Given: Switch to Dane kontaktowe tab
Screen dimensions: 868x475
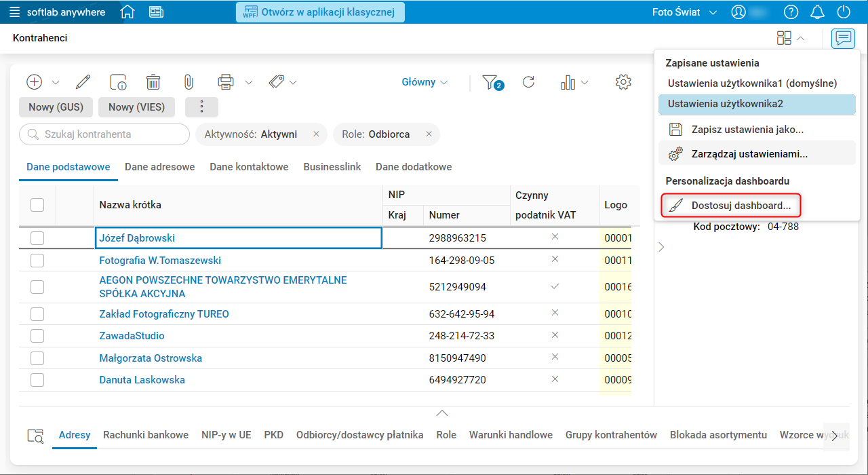Looking at the screenshot, I should 249,167.
